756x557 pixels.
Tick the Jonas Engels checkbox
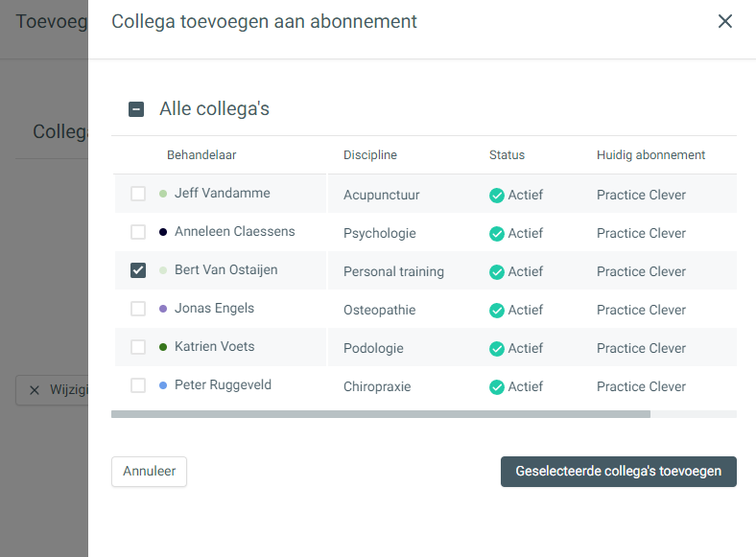[x=138, y=309]
